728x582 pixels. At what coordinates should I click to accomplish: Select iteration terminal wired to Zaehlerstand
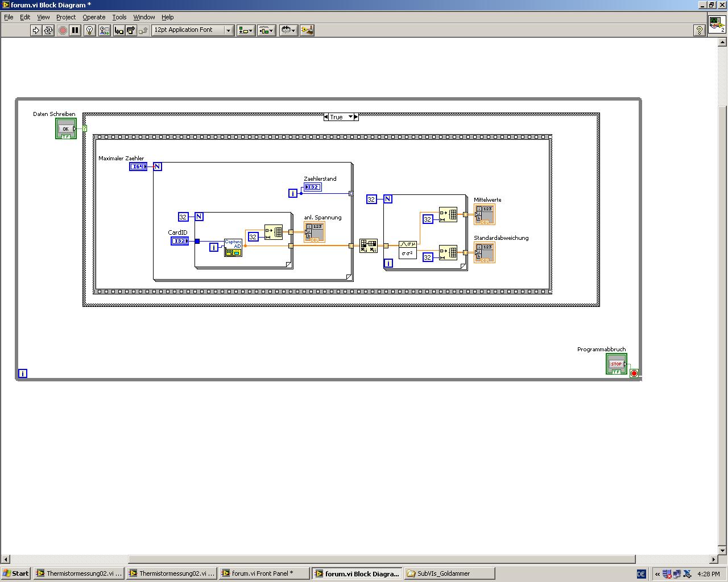coord(293,193)
